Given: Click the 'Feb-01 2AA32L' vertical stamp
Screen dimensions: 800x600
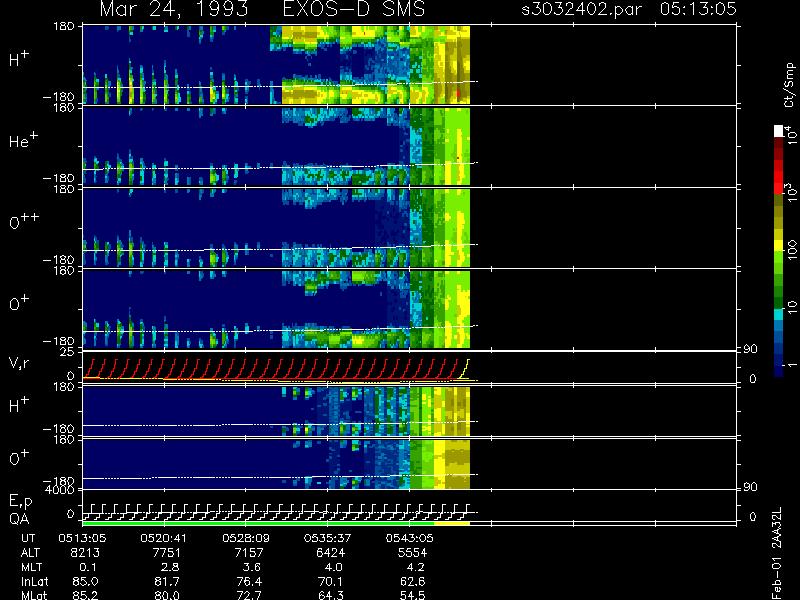Looking at the screenshot, I should [777, 553].
